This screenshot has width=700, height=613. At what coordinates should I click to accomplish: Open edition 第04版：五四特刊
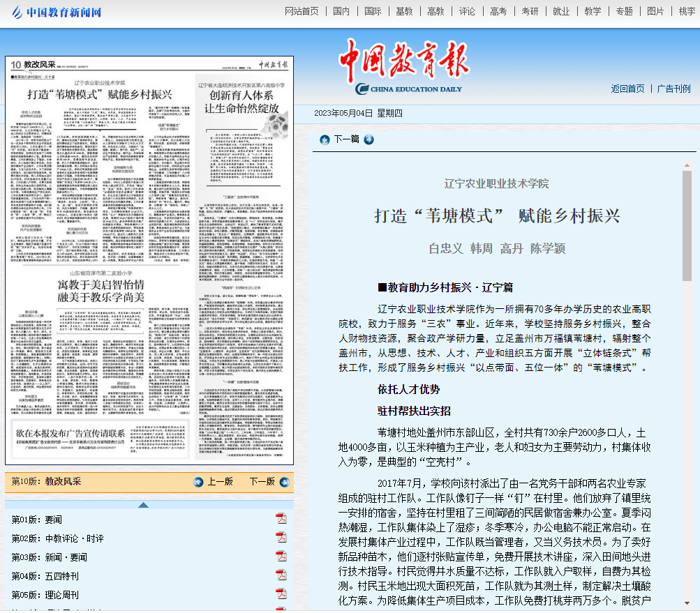[45, 576]
